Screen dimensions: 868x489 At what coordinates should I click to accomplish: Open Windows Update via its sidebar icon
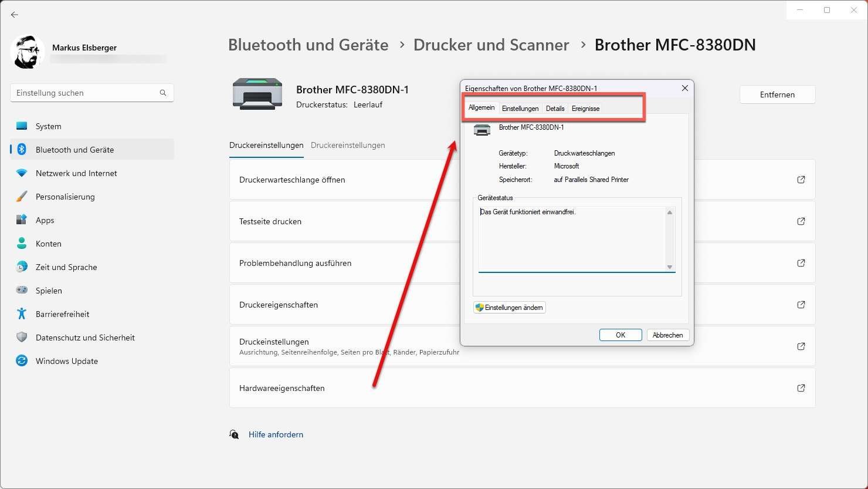pos(22,360)
